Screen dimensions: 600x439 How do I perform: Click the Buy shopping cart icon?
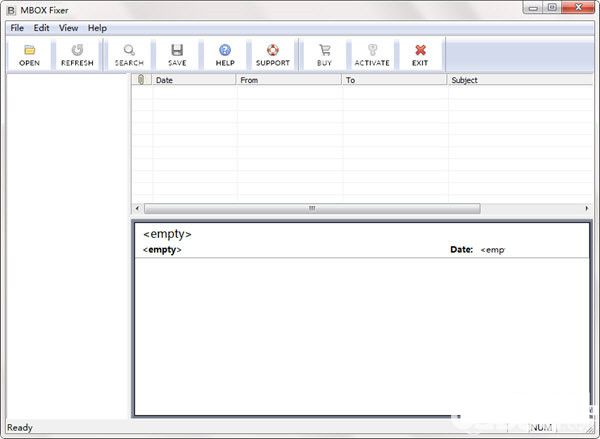pos(324,50)
